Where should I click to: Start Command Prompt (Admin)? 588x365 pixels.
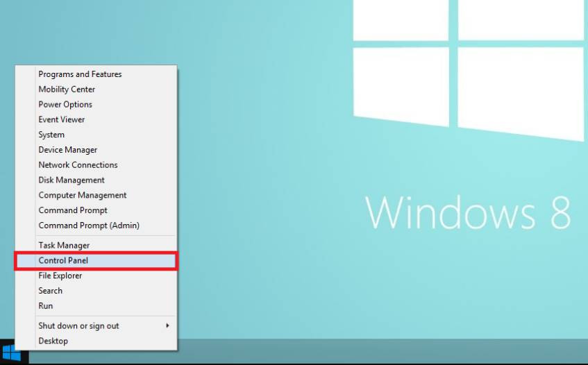(x=96, y=226)
